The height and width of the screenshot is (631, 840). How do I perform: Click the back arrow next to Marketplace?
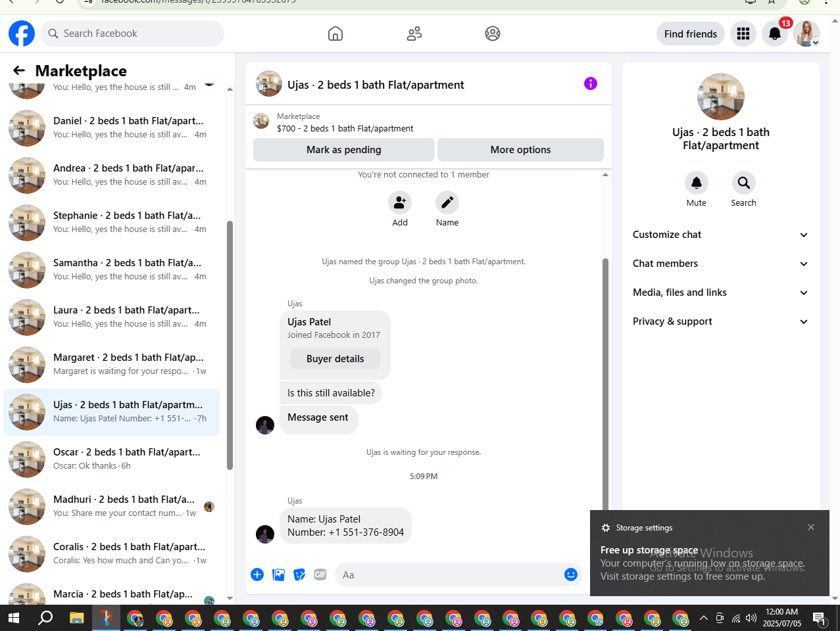tap(19, 70)
